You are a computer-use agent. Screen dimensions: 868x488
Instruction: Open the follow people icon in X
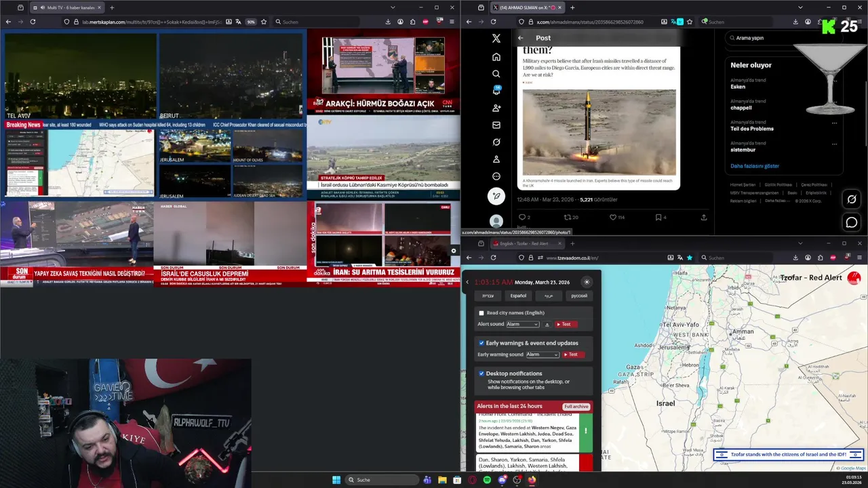pos(496,108)
